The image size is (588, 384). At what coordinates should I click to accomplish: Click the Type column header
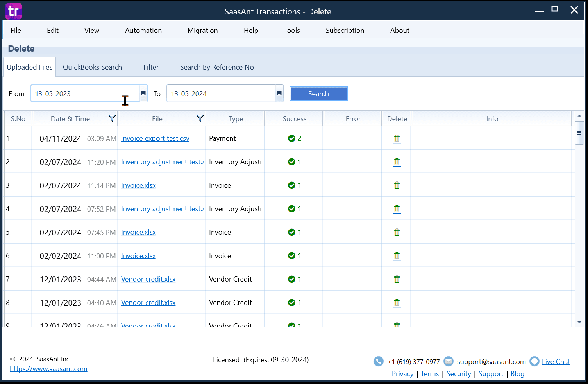[236, 118]
